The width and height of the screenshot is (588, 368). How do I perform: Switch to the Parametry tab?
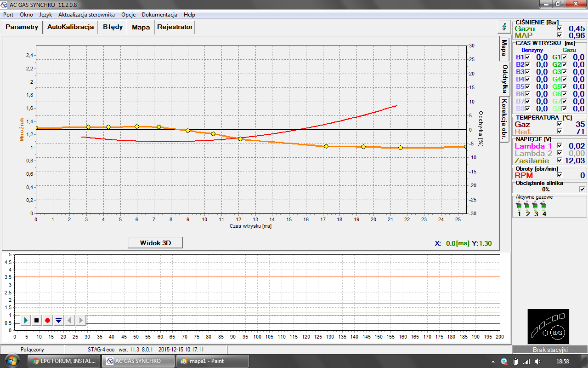[22, 27]
